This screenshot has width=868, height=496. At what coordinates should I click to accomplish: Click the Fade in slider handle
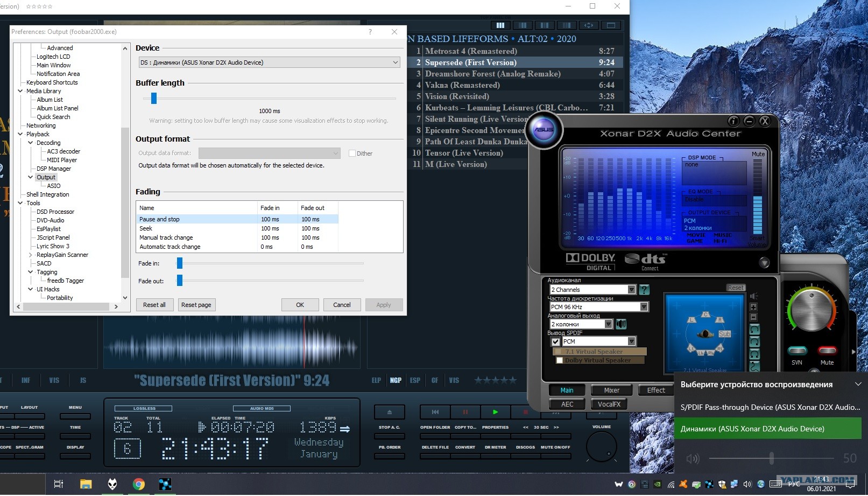[x=180, y=263]
